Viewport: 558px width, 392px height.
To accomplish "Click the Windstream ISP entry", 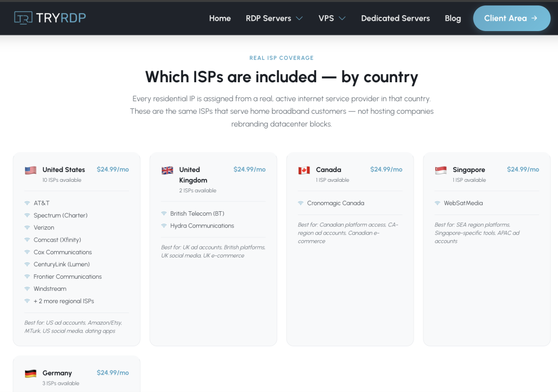I will (50, 289).
